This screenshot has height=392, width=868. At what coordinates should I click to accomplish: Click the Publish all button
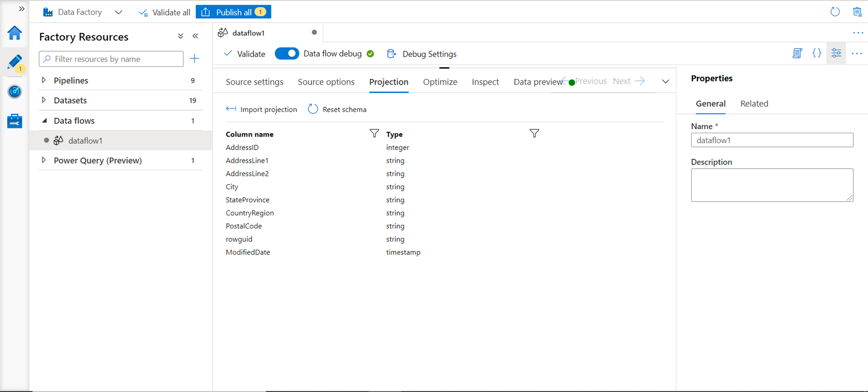click(x=233, y=12)
